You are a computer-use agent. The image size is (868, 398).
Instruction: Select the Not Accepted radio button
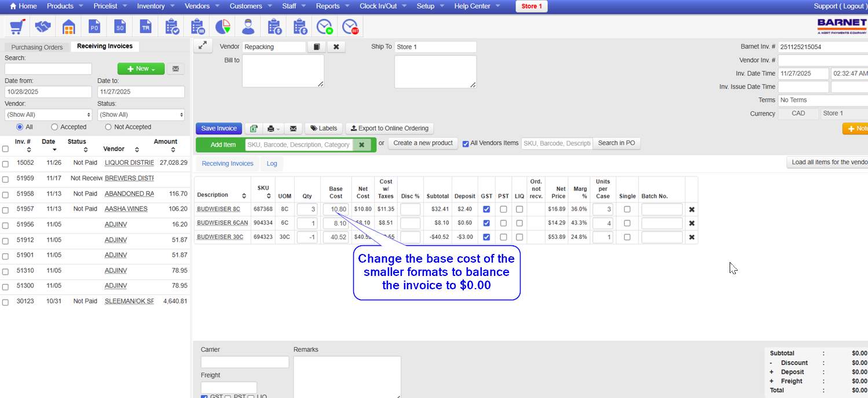coord(108,127)
